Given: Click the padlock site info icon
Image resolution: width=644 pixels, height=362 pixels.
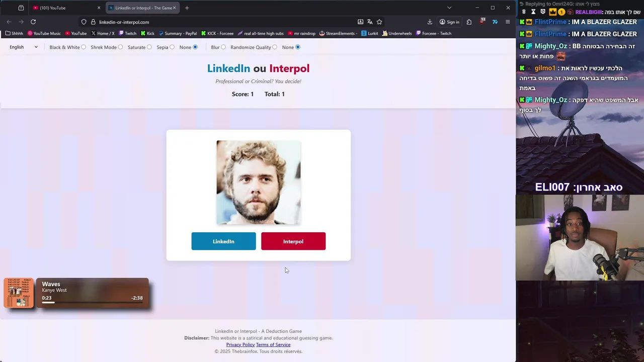Looking at the screenshot, I should click(x=93, y=22).
